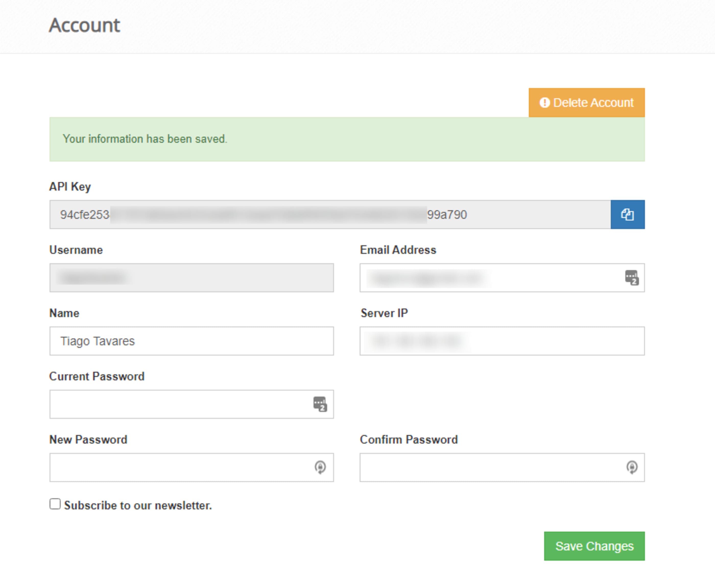
Task: Click the Save Changes button
Action: (594, 546)
